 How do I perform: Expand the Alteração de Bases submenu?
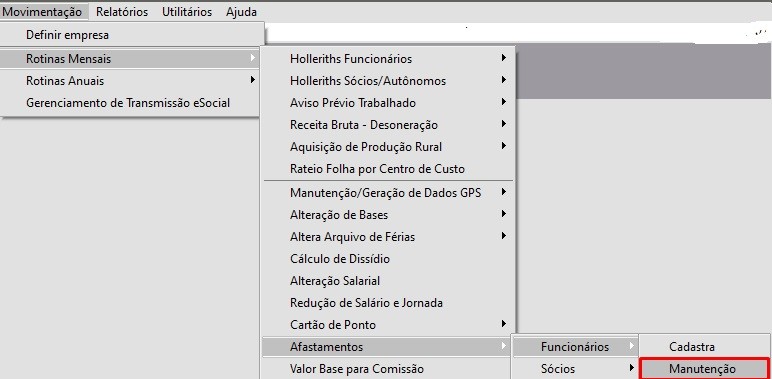click(x=388, y=215)
